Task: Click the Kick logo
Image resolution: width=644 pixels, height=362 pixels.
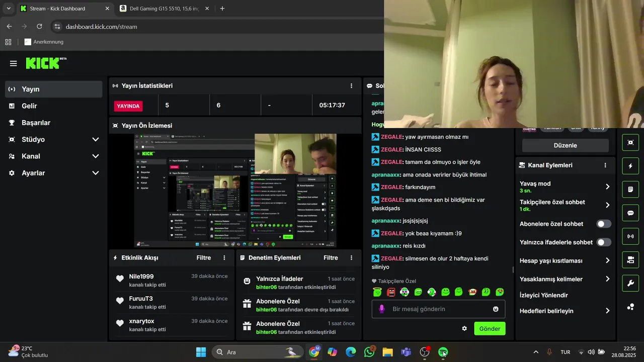Action: coord(46,63)
